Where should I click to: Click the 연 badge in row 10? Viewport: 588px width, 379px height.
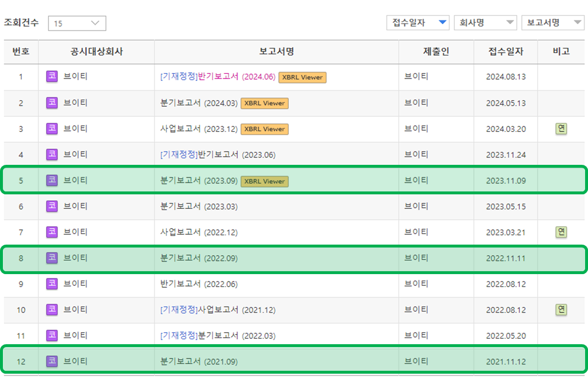tap(561, 309)
